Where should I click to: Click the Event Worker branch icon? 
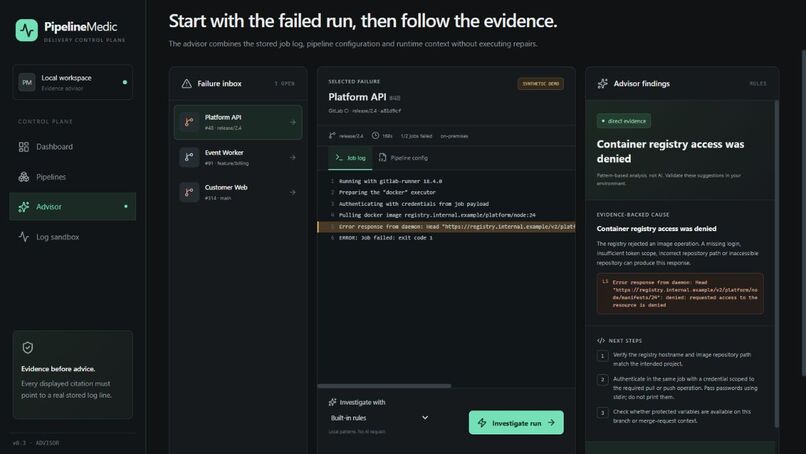click(x=189, y=157)
